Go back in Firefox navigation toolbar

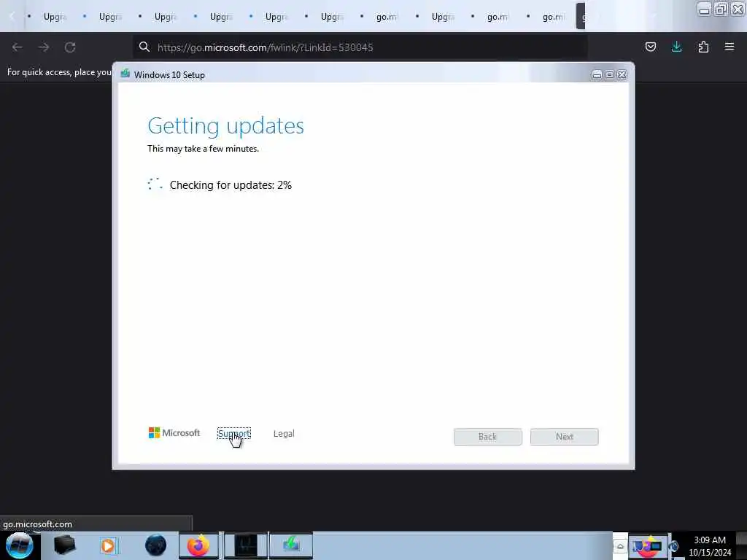[18, 47]
